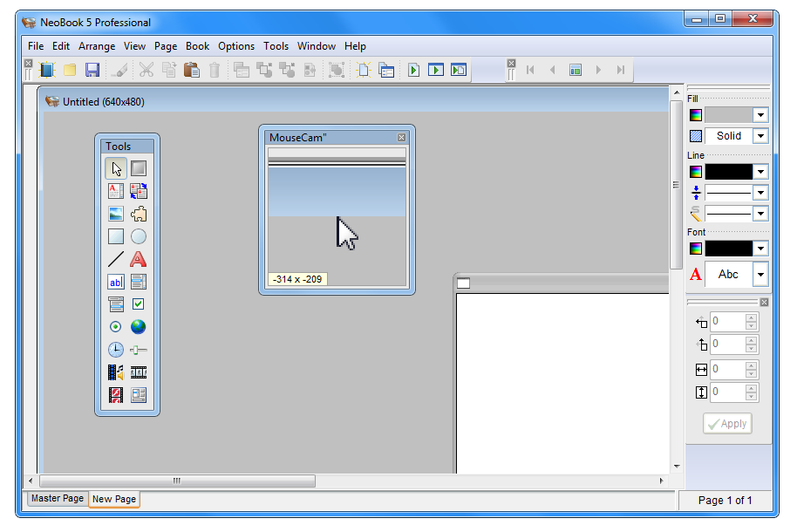The width and height of the screenshot is (797, 532).
Task: Select the radio button tool in Tools
Action: tap(116, 326)
